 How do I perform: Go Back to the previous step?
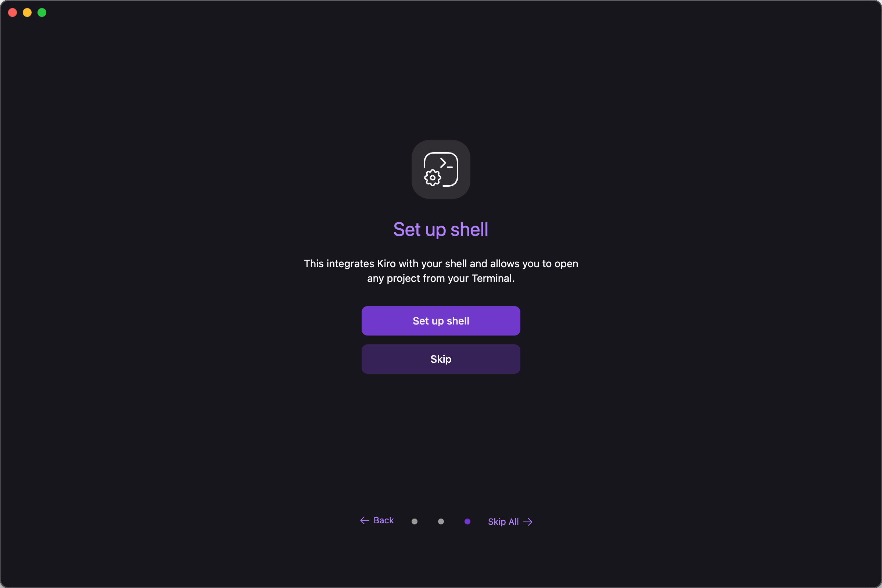[377, 520]
